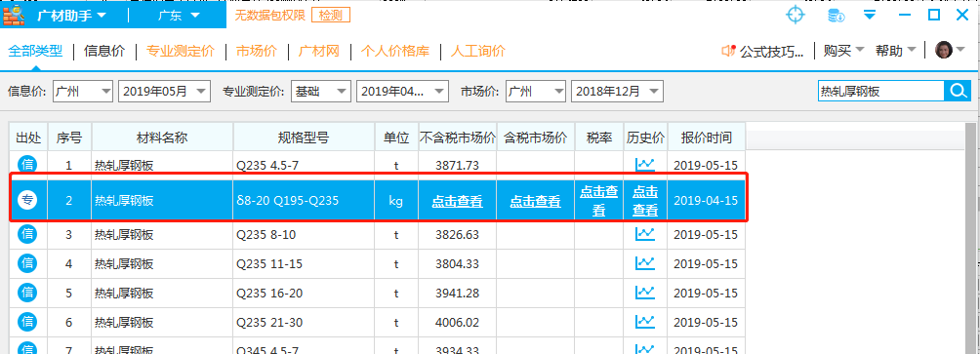Screen dimensions: 980x354
Task: Click the 出处 column header
Action: (x=28, y=138)
